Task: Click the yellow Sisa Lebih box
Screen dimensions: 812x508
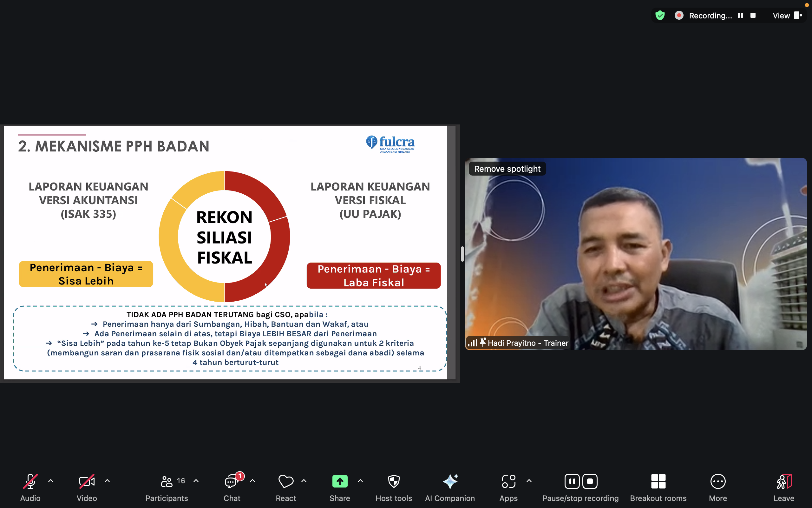Action: [86, 274]
